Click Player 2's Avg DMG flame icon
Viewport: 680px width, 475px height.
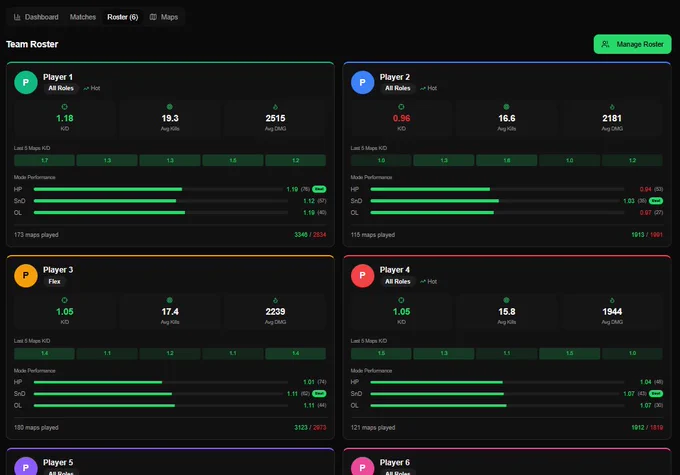pos(612,107)
